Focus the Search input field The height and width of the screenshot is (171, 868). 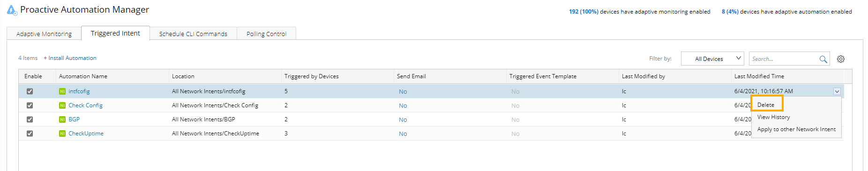point(784,59)
